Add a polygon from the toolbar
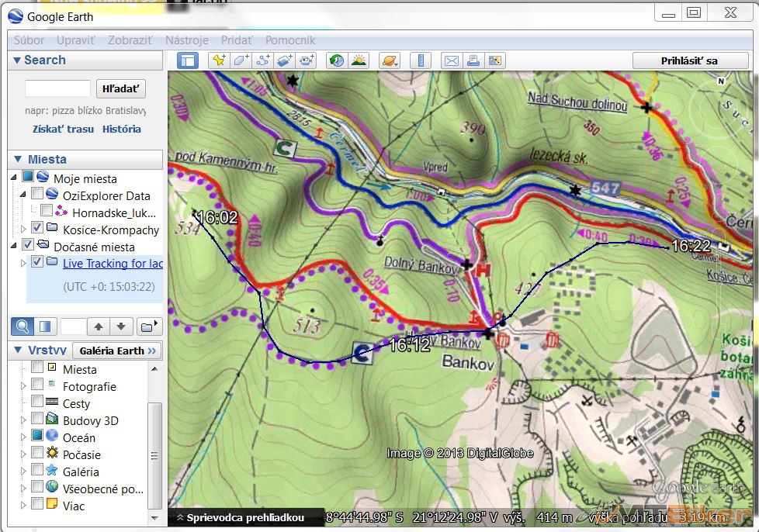Viewport: 759px width, 532px height. [241, 60]
